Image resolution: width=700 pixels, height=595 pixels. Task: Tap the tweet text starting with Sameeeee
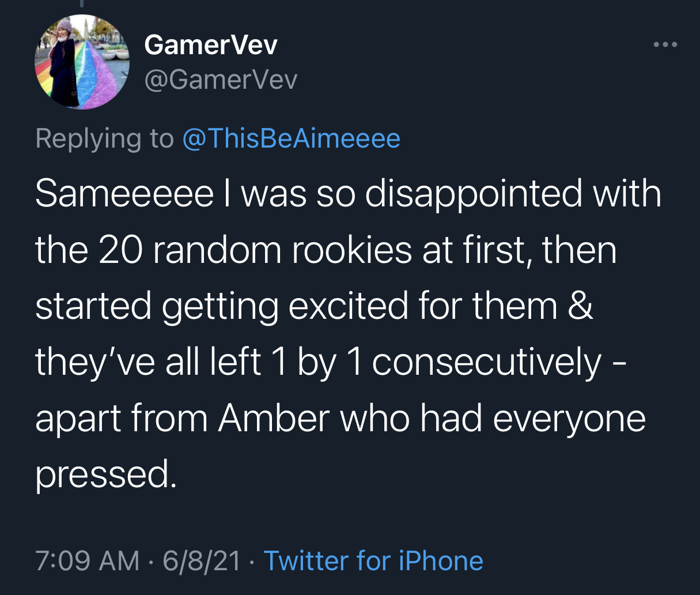click(x=348, y=334)
